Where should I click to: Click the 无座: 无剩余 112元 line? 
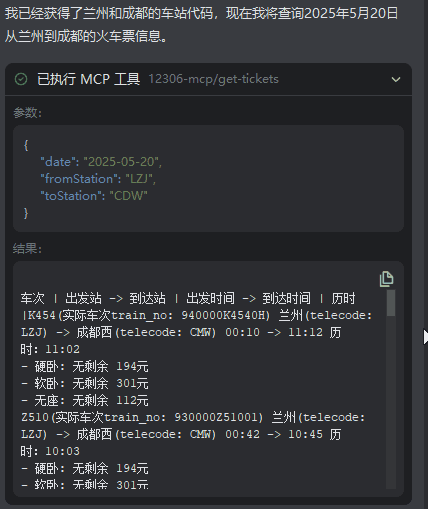point(85,400)
